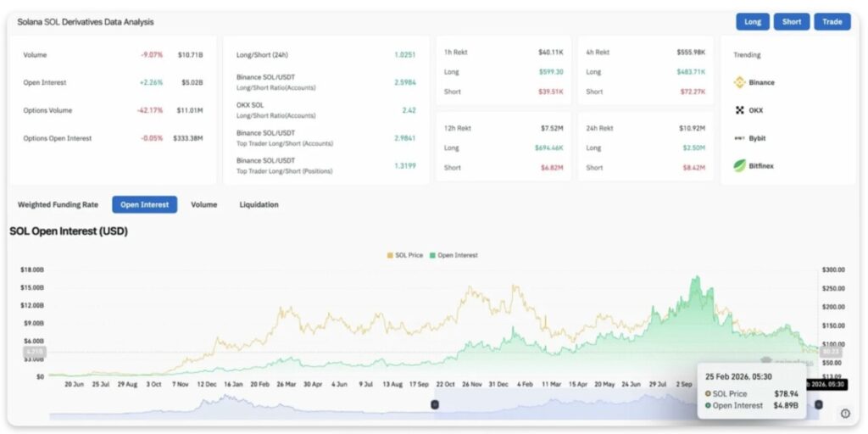This screenshot has width=868, height=434.
Task: Click the Bybit logo icon
Action: [x=739, y=138]
